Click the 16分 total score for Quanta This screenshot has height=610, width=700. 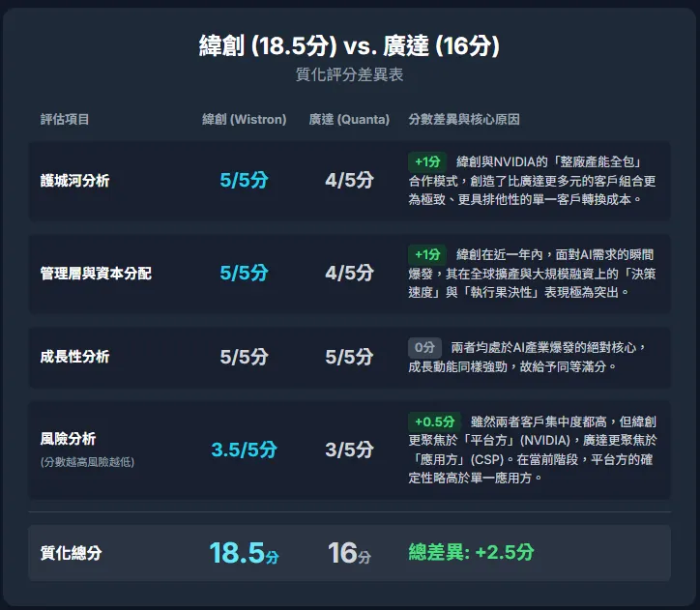click(x=349, y=553)
